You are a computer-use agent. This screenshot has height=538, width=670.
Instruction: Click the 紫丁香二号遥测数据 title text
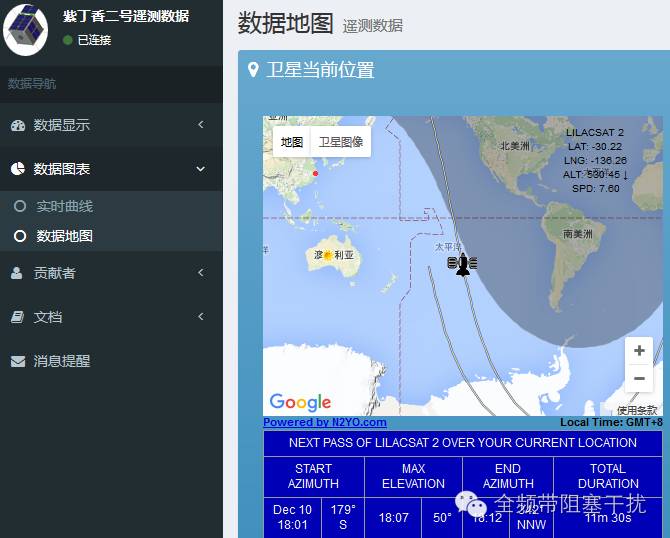pyautogui.click(x=126, y=16)
